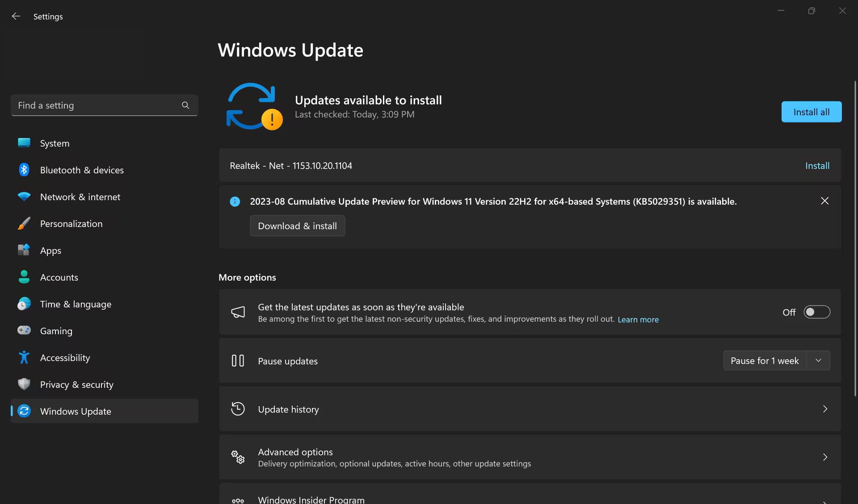
Task: Click 'Last checked: Today, 3:09 PM' text
Action: (x=354, y=114)
